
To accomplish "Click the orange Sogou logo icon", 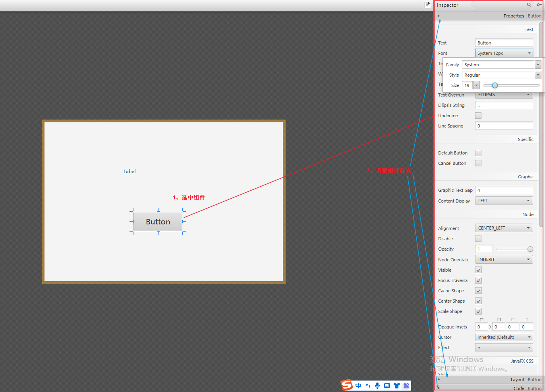I will click(x=346, y=385).
